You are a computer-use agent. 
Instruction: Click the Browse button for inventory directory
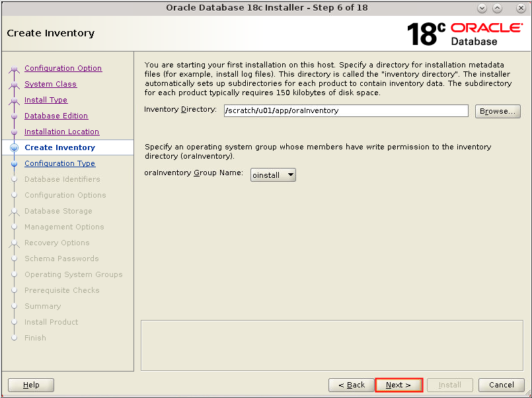(x=498, y=111)
